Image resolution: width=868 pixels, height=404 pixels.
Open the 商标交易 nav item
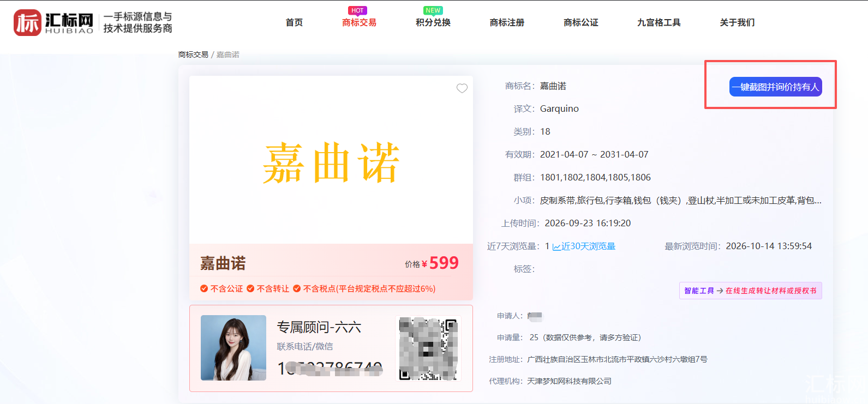359,22
